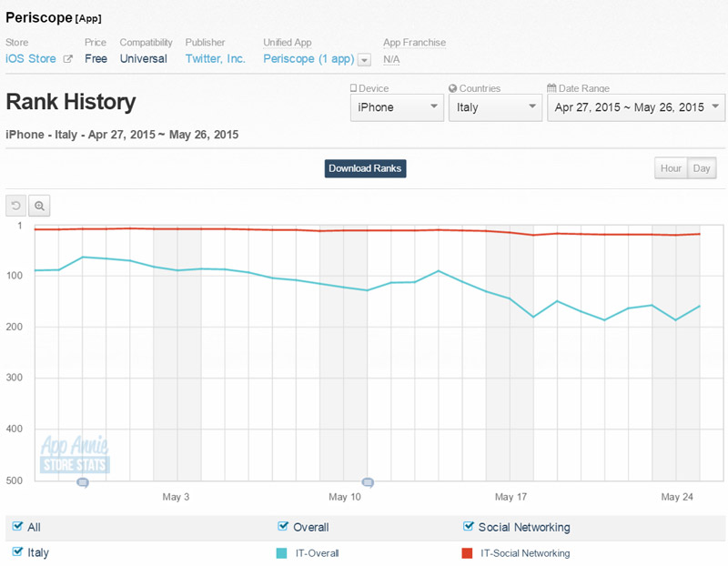Viewport: 728px width, 566px height.
Task: Click the May 3 axis label
Action: point(176,497)
